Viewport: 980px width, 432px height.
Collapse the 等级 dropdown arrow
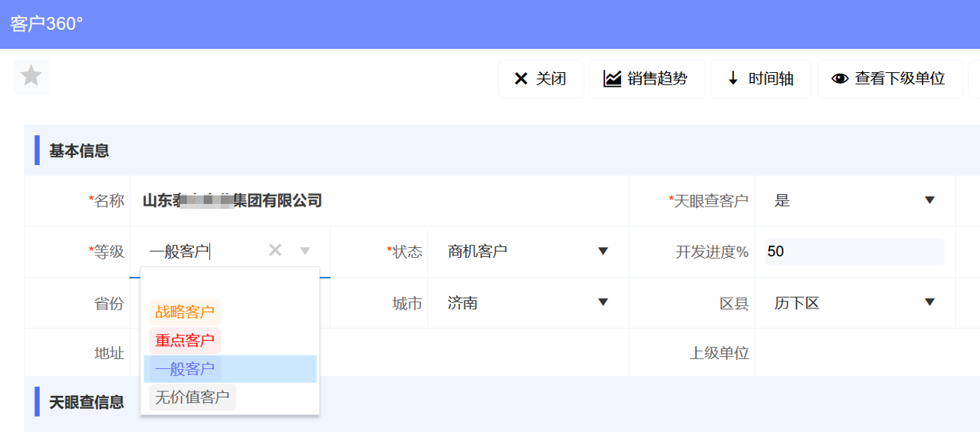tap(305, 251)
